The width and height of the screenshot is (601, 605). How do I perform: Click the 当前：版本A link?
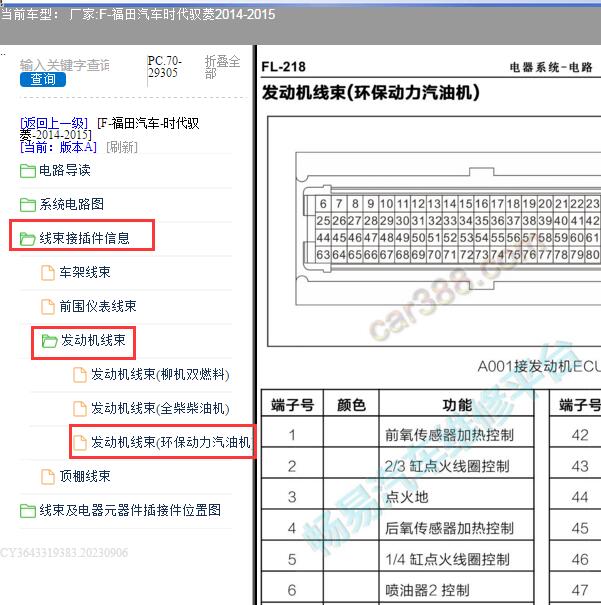tap(58, 147)
